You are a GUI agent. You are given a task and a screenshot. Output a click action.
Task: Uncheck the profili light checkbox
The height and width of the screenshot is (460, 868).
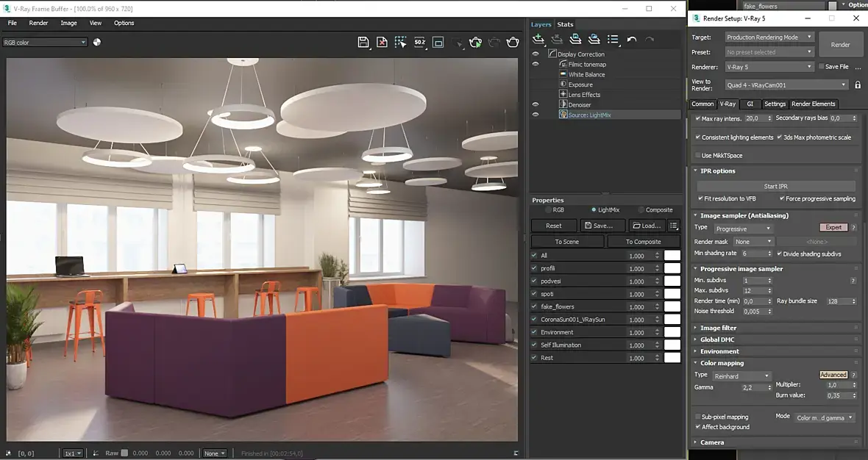[534, 268]
